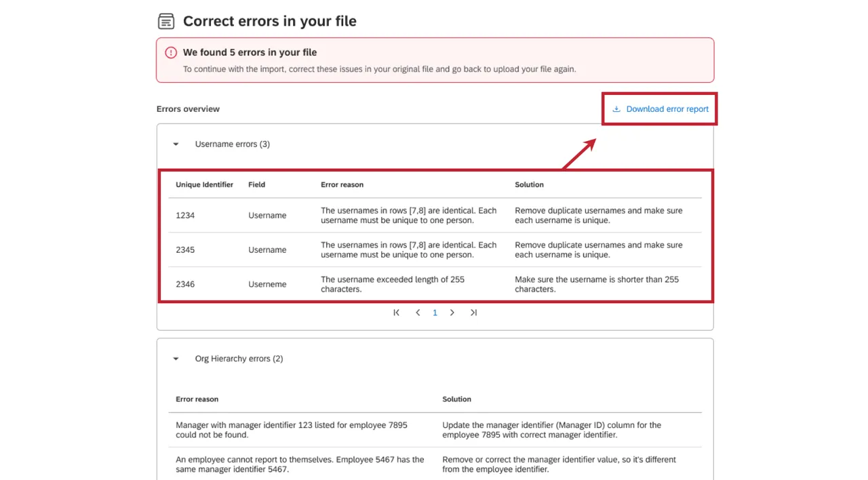Click the download icon before the error report link
Viewport: 868px width, 480px height.
coord(616,108)
